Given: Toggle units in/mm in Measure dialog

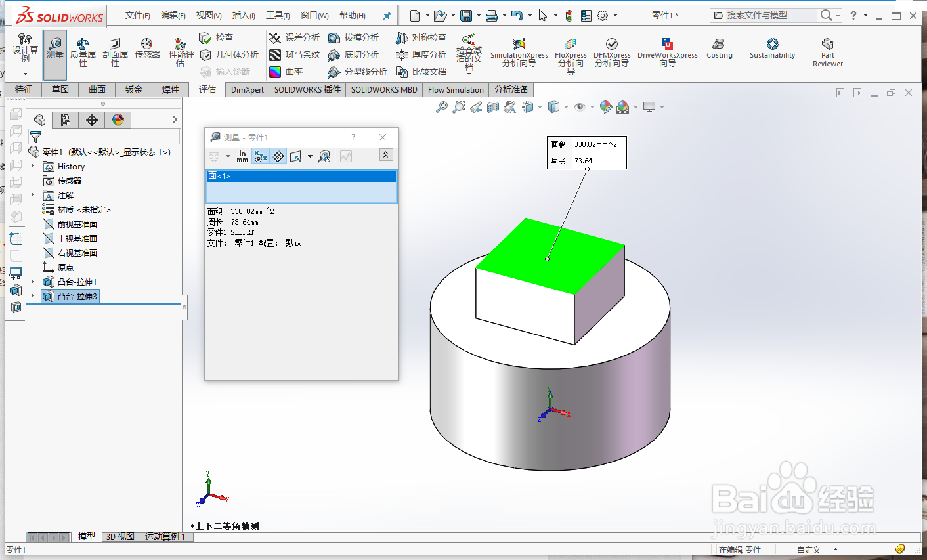Looking at the screenshot, I should point(242,156).
